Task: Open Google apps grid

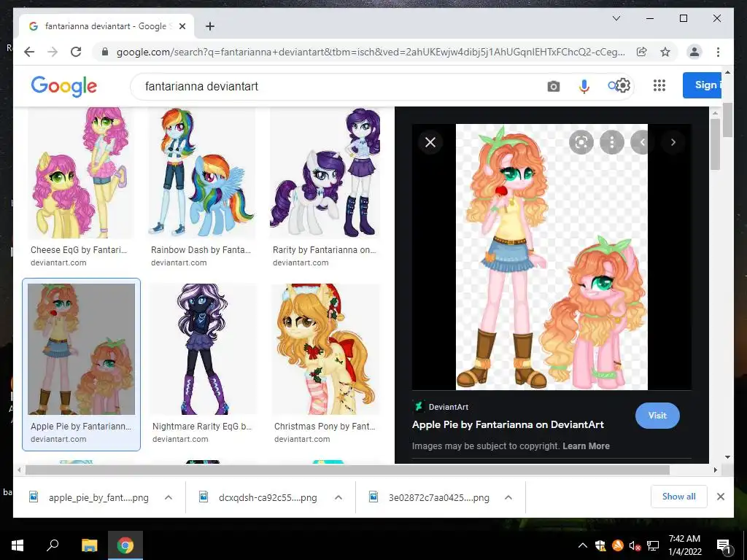Action: [659, 85]
